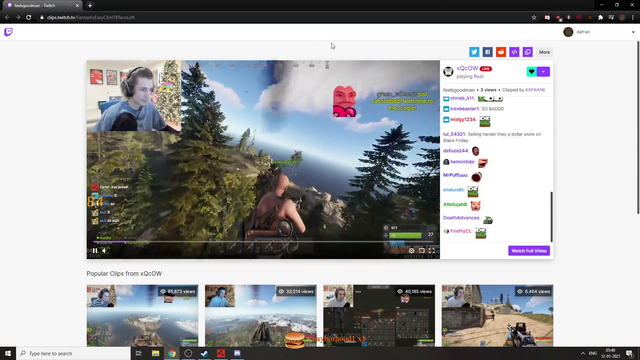The image size is (640, 360).
Task: Open the Chrome menu
Action: (633, 18)
